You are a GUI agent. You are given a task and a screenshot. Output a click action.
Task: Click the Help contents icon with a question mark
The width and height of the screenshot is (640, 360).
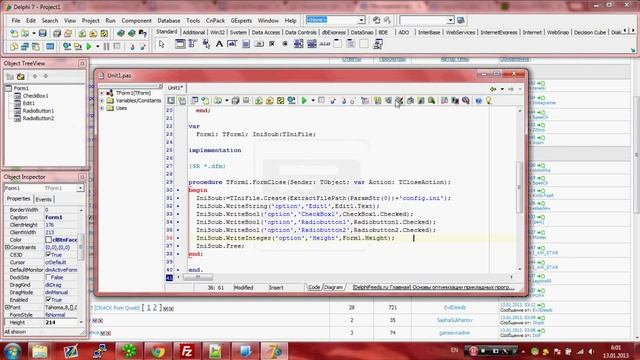coord(142,33)
